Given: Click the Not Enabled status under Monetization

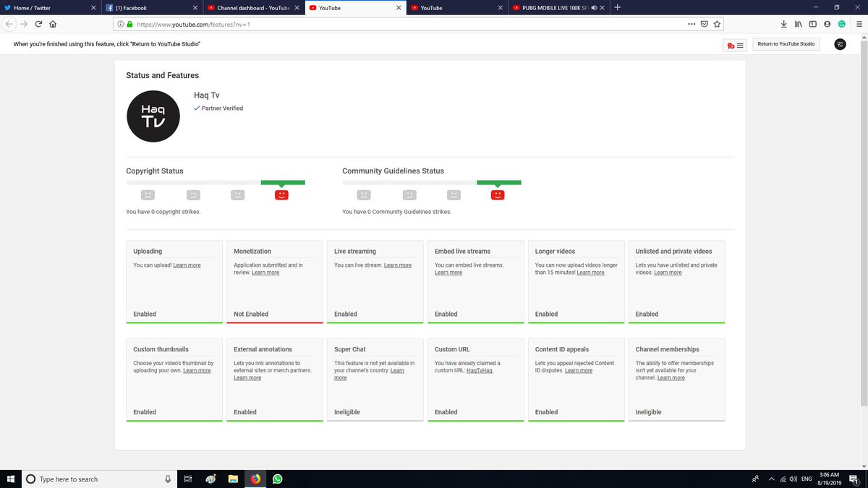Looking at the screenshot, I should [x=251, y=314].
